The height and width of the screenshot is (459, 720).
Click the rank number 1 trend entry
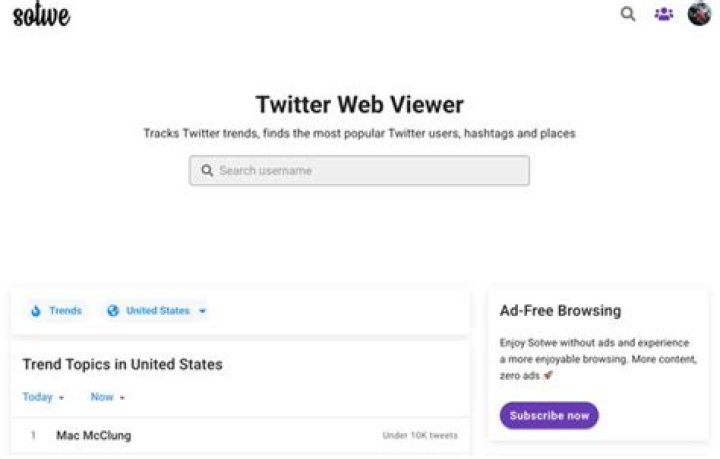point(33,436)
